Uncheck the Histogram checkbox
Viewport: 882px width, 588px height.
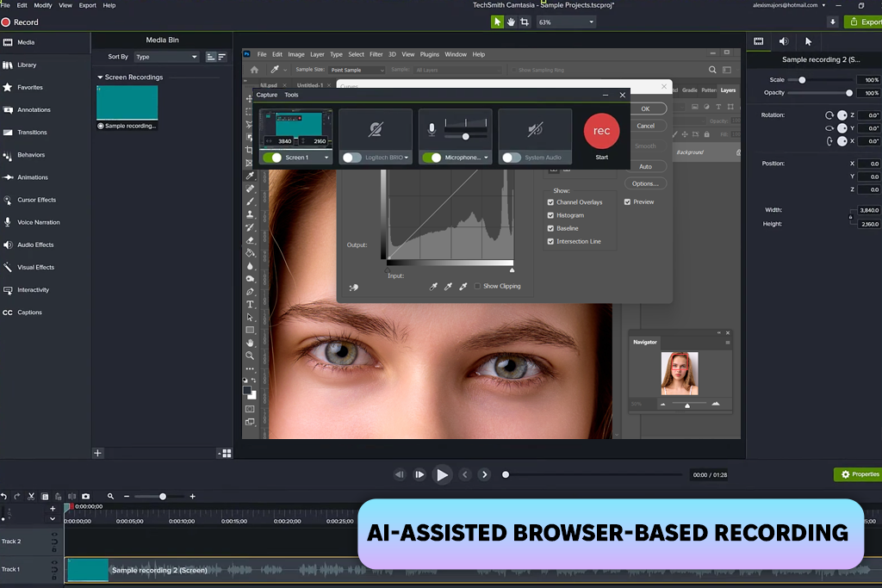[x=550, y=215]
